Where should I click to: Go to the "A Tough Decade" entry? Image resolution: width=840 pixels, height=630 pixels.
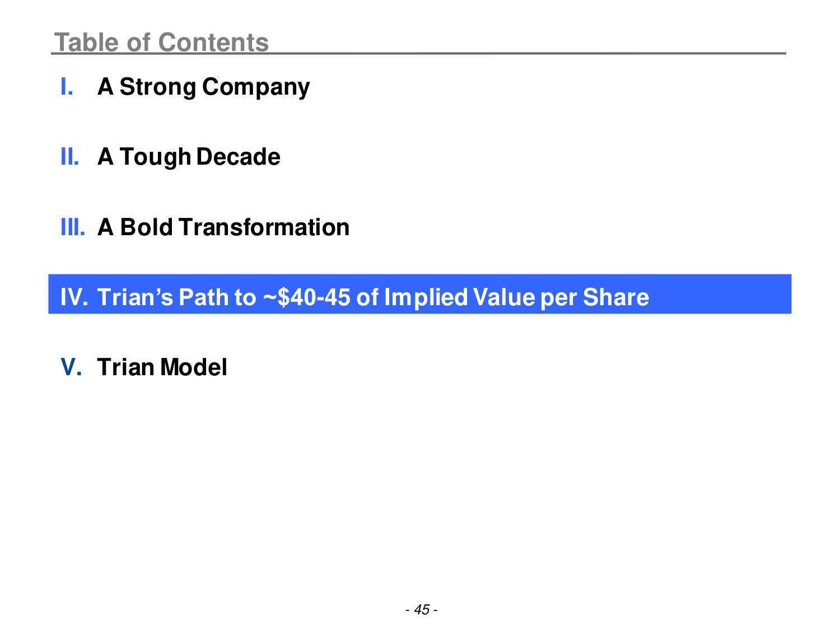click(189, 157)
